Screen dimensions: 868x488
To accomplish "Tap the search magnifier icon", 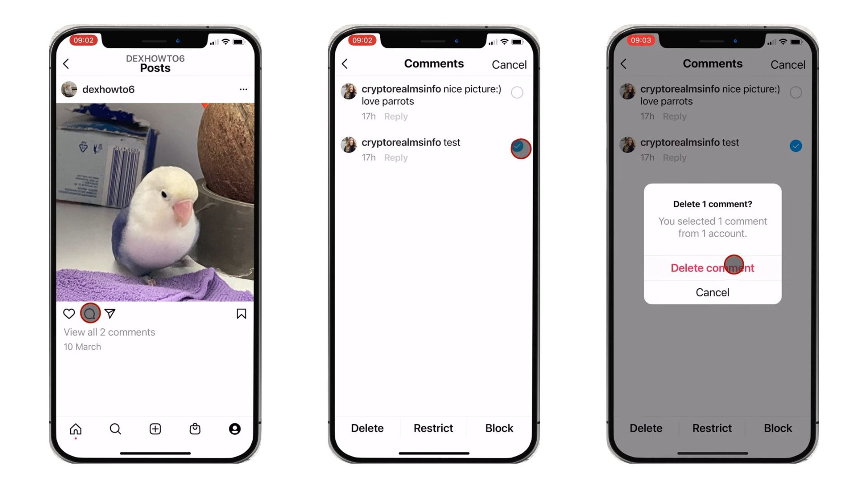I will click(115, 428).
